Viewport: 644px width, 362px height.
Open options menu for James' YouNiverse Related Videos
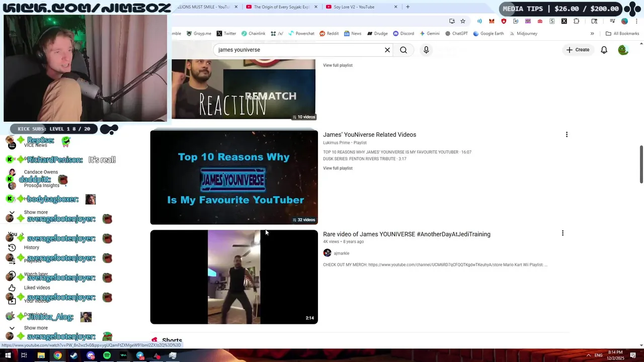(567, 135)
